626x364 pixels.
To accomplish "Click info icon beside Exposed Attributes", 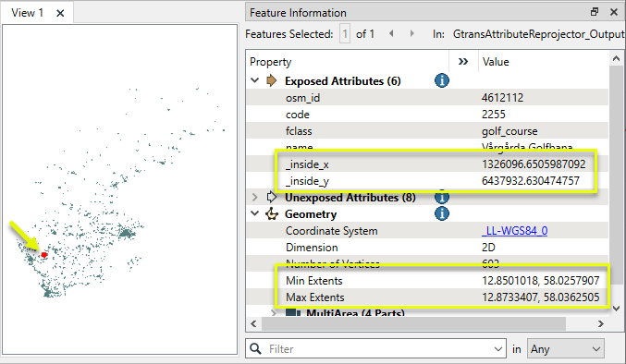I will 442,81.
